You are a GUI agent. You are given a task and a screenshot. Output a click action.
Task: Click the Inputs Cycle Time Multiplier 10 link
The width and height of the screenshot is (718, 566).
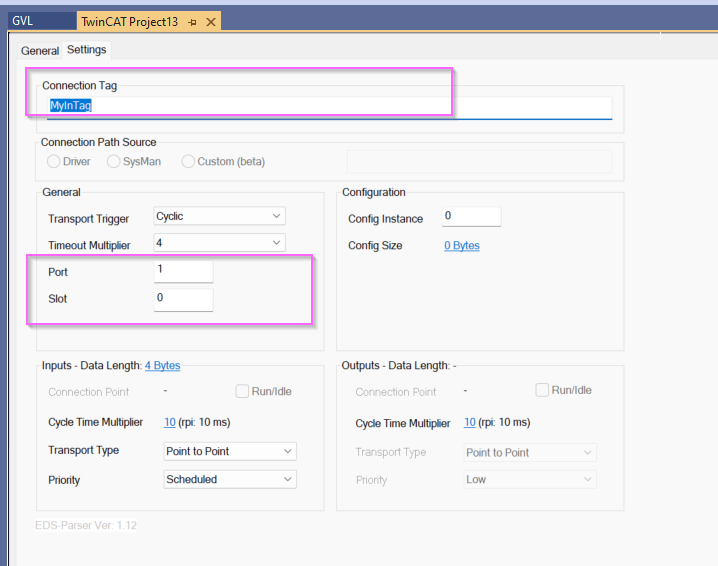point(170,422)
